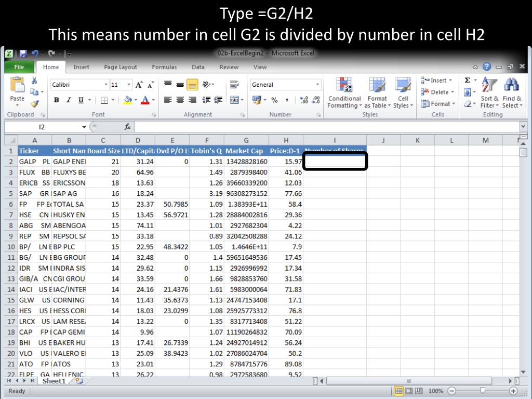Adjust the zoom slider handle
This screenshot has width=532, height=399.
483,391
